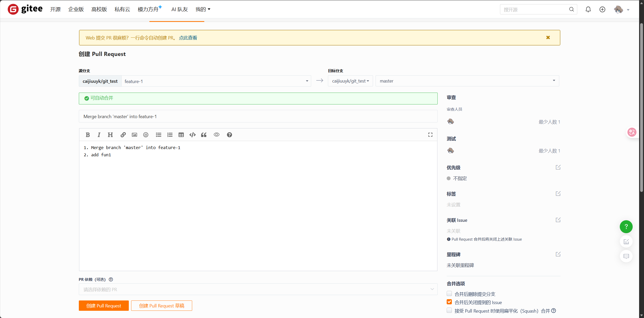
Task: Uncheck 合并后关闭提到的 Issue
Action: tap(449, 302)
